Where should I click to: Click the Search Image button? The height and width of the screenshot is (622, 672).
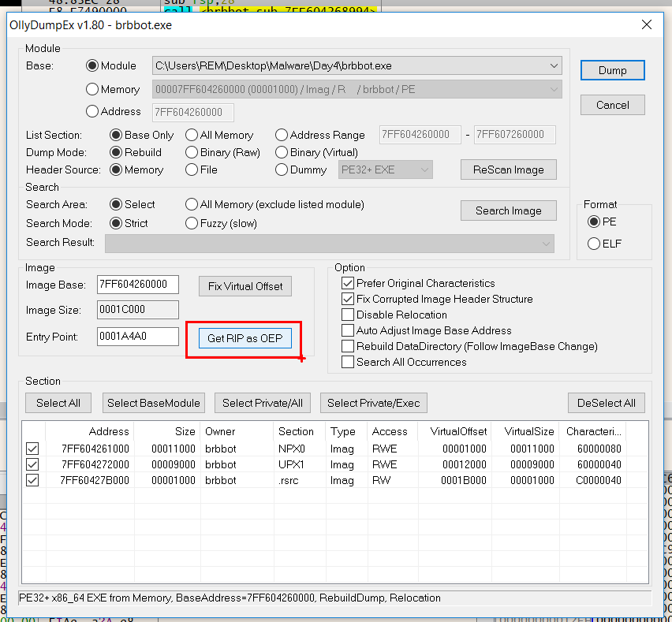[508, 210]
